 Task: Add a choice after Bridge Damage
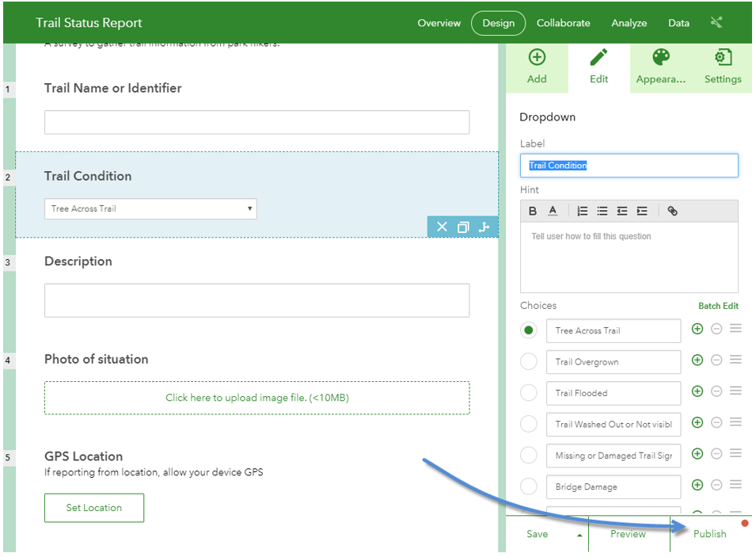(x=697, y=485)
